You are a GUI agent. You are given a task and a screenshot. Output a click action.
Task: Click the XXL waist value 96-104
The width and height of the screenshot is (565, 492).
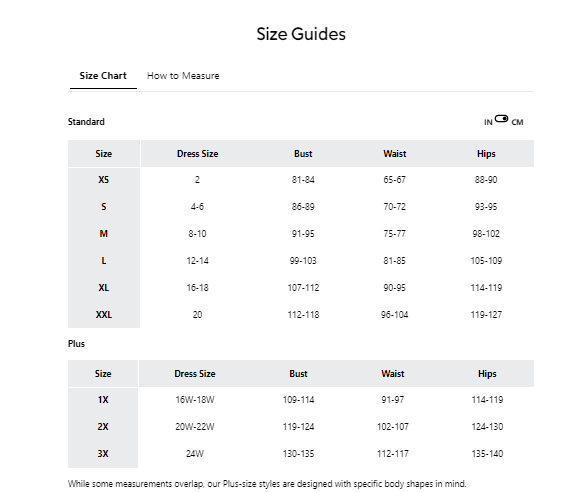click(395, 315)
